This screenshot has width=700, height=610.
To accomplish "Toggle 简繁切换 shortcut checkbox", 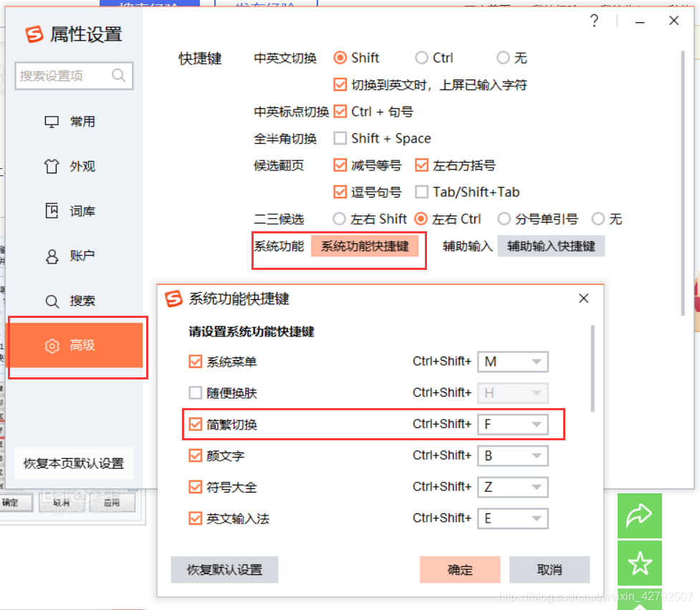I will 195,424.
